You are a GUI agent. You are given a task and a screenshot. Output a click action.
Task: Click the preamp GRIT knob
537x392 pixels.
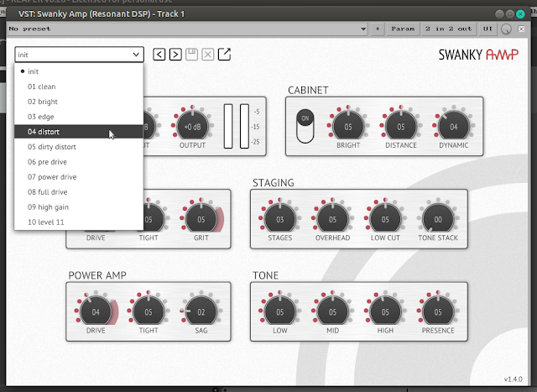pos(201,219)
